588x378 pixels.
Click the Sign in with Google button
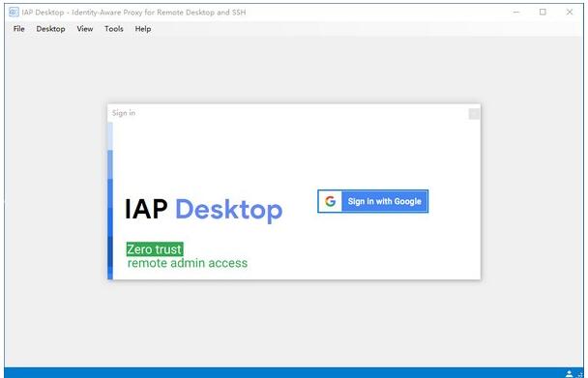tap(372, 201)
